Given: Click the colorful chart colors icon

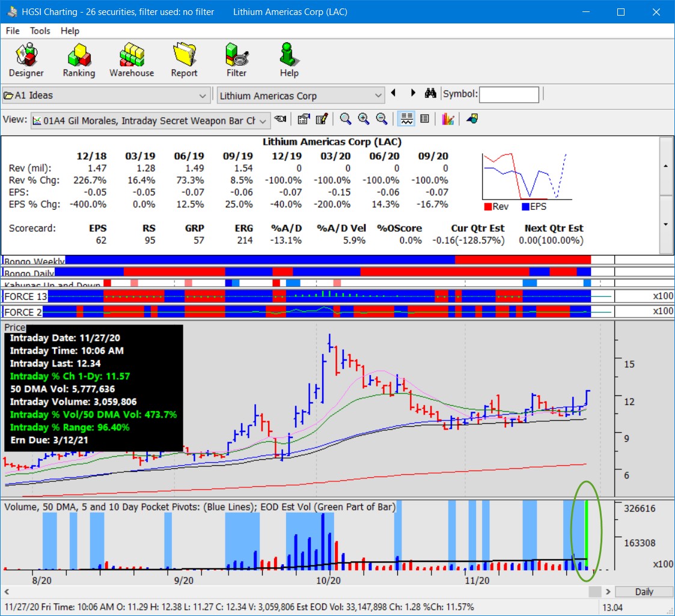Looking at the screenshot, I should tap(448, 119).
